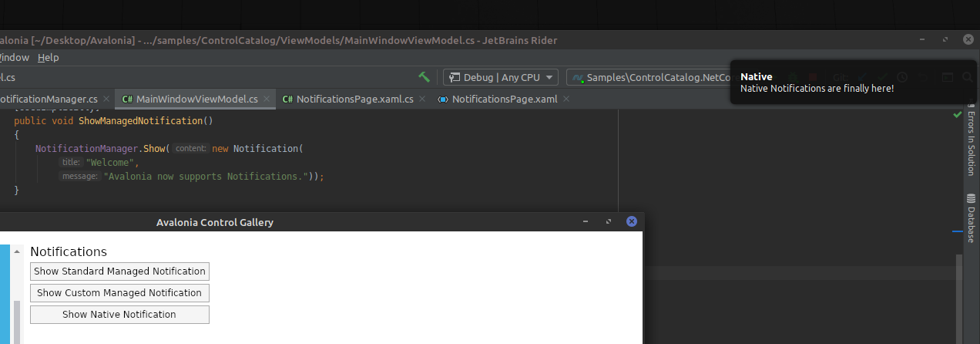
Task: Open the Debug | Any CPU configuration dropdown
Action: pos(501,77)
